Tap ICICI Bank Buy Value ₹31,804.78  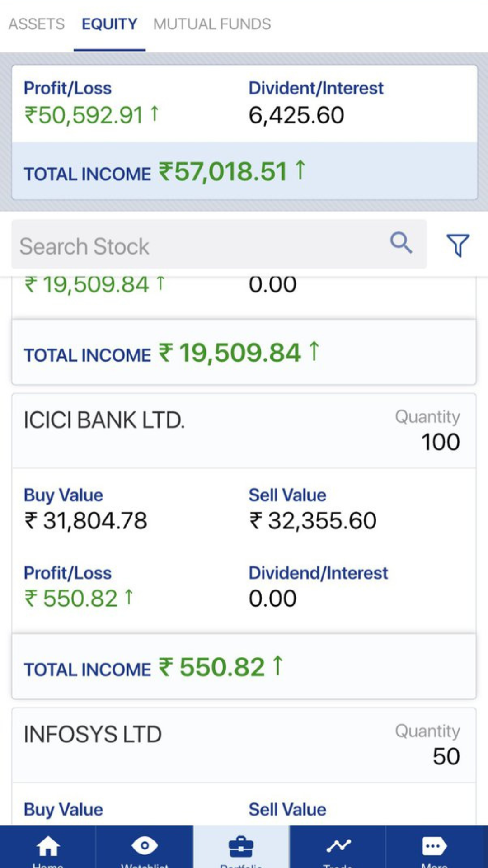(86, 520)
